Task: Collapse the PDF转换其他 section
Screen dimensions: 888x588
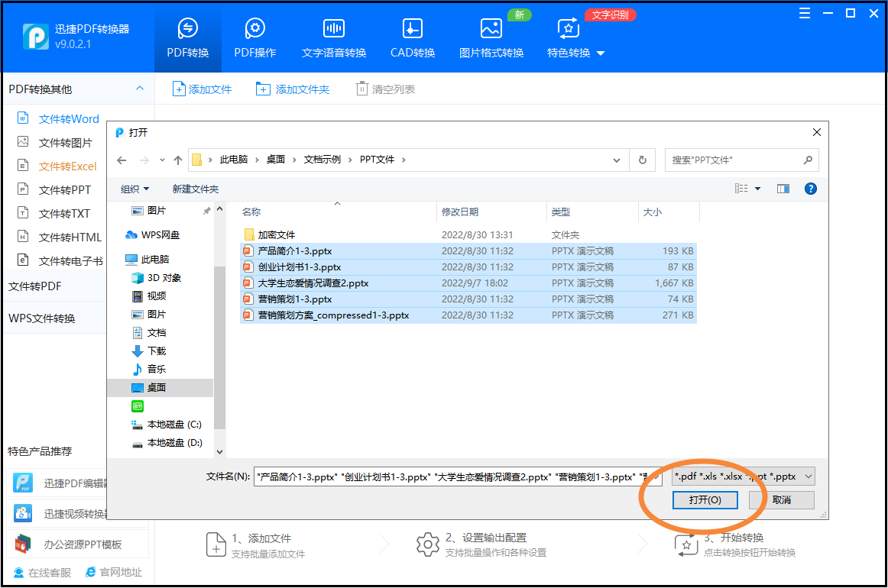Action: [x=140, y=89]
